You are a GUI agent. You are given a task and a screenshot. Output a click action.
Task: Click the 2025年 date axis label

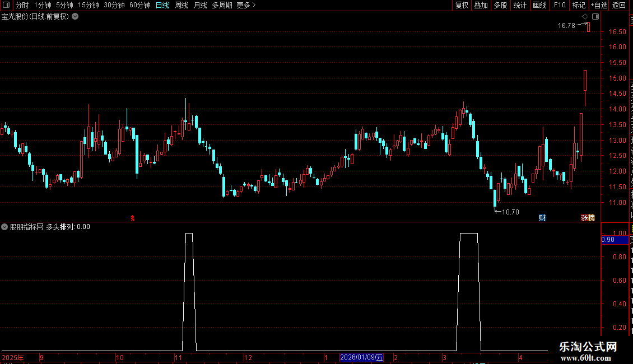tap(13, 357)
